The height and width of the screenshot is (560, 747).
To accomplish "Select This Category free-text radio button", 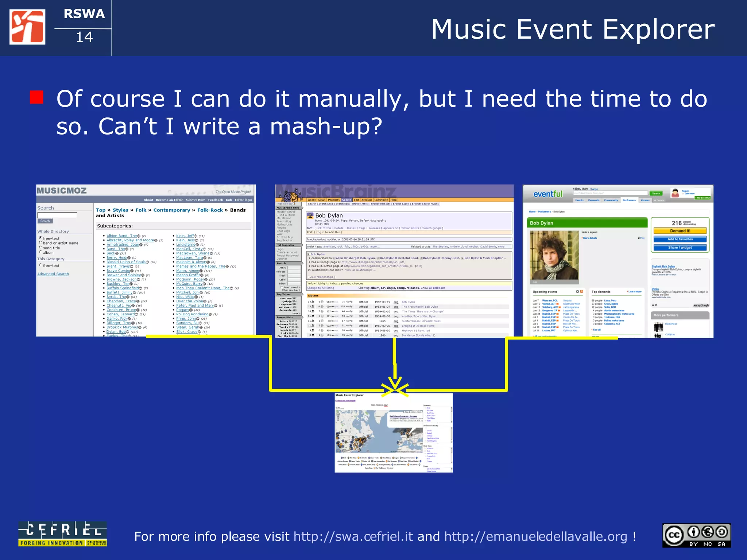I will pos(40,265).
